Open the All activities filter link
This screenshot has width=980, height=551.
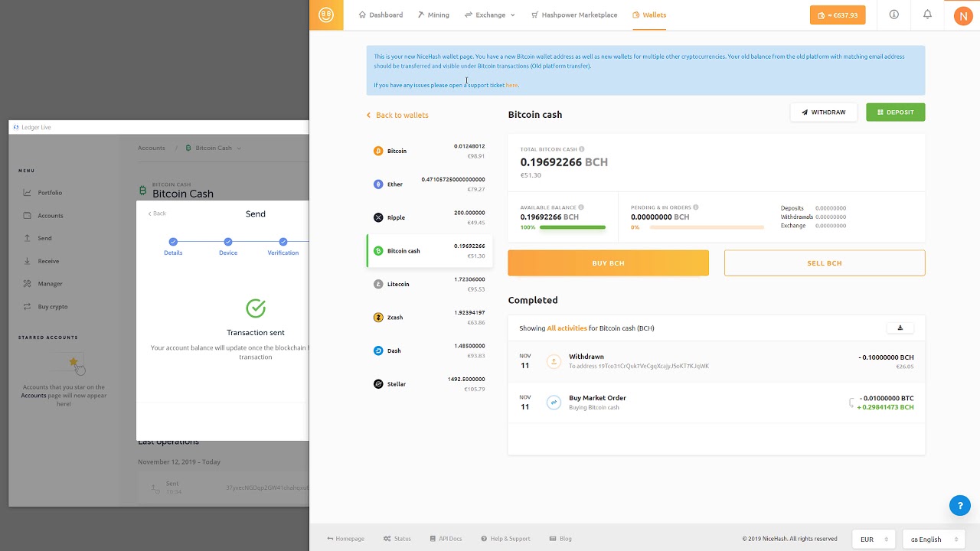[x=567, y=328]
